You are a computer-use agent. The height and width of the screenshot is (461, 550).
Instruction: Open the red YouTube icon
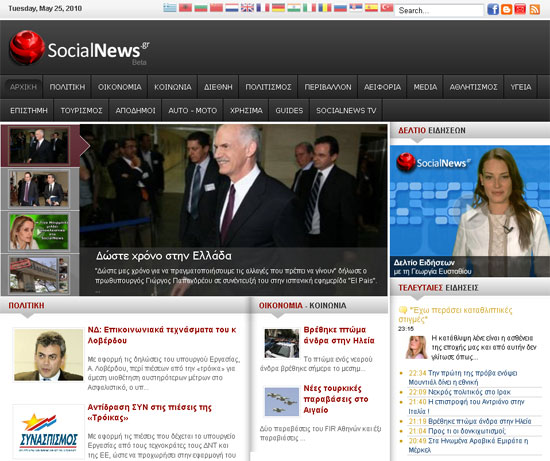(520, 9)
